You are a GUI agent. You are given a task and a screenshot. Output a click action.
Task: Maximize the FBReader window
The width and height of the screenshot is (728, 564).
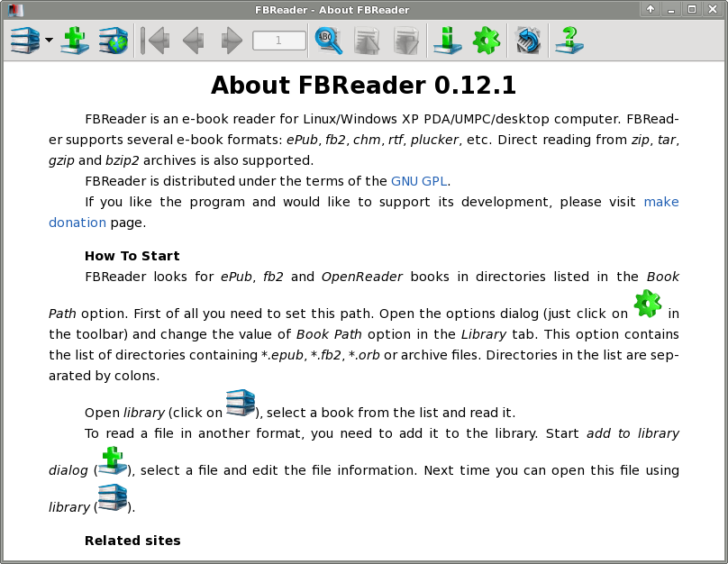click(x=692, y=9)
